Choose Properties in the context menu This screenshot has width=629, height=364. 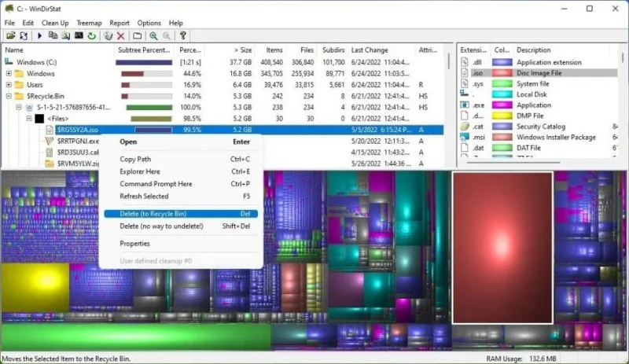(x=181, y=244)
